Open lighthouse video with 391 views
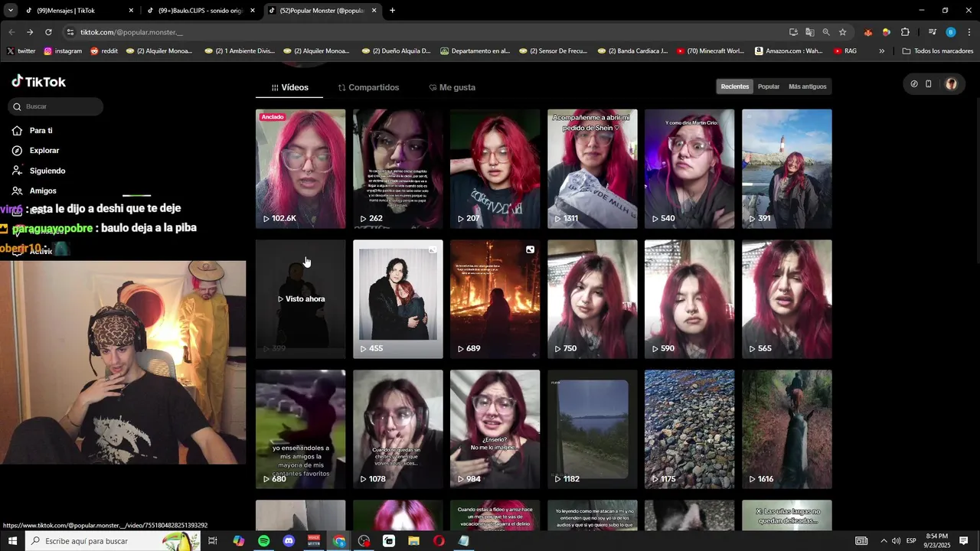Screen dimensions: 980x551 tap(786, 168)
